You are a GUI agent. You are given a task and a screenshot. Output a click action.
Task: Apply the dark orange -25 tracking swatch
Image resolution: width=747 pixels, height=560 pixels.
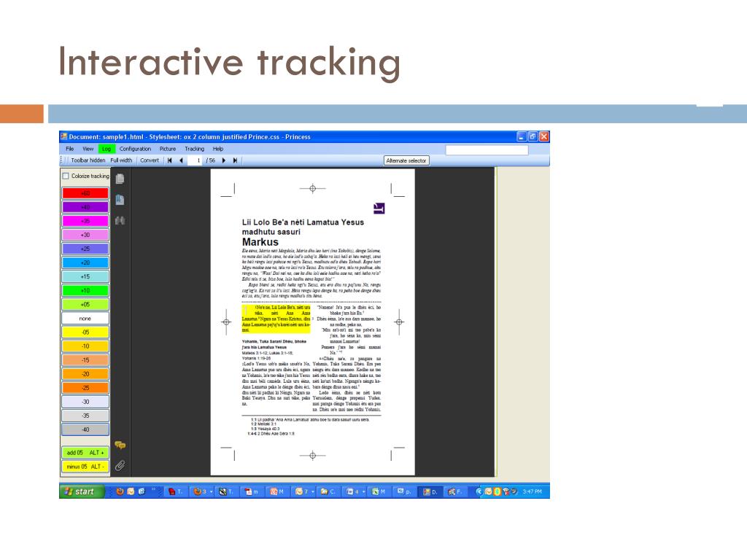point(85,388)
